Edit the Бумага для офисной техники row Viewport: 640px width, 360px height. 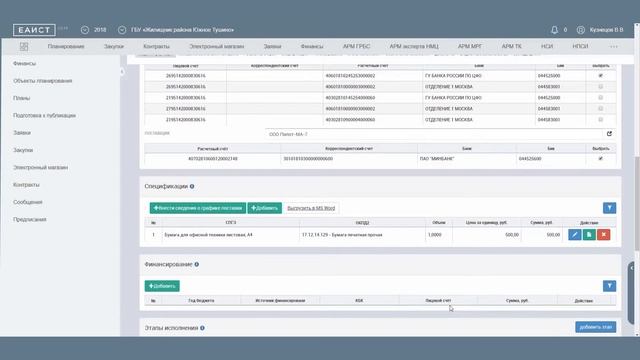575,235
